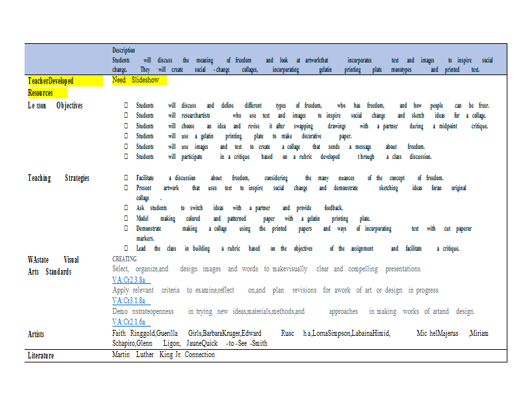Tick checkbox for 'Present artwork that uses text'
The image size is (532, 411).
point(126,188)
